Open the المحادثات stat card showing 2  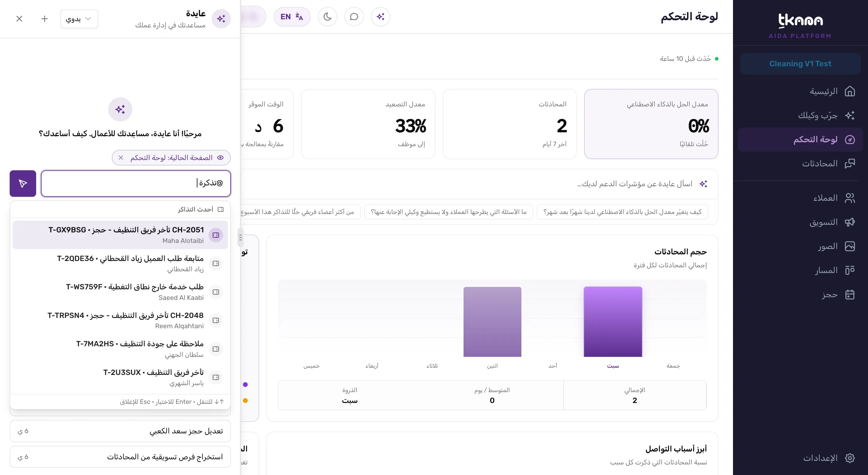(509, 124)
